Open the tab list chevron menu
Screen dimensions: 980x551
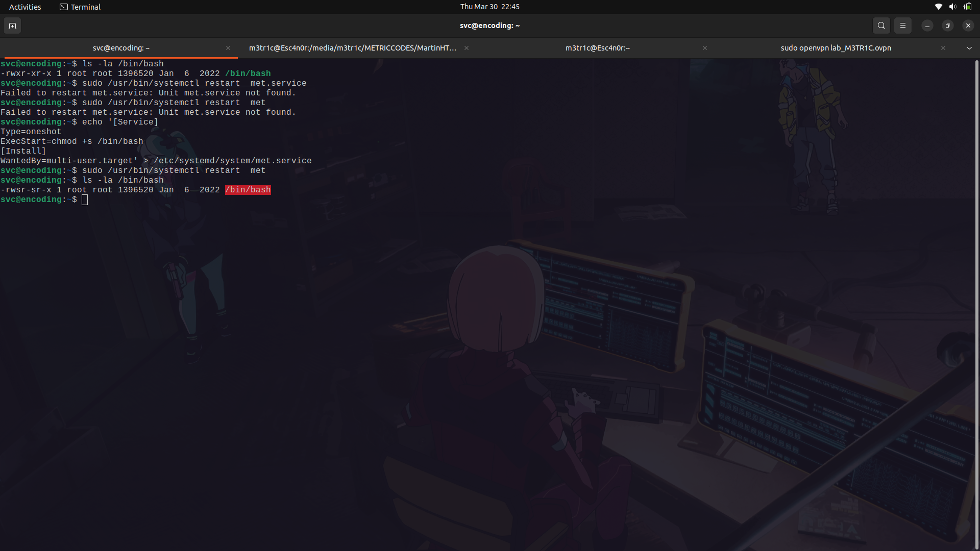[x=969, y=48]
